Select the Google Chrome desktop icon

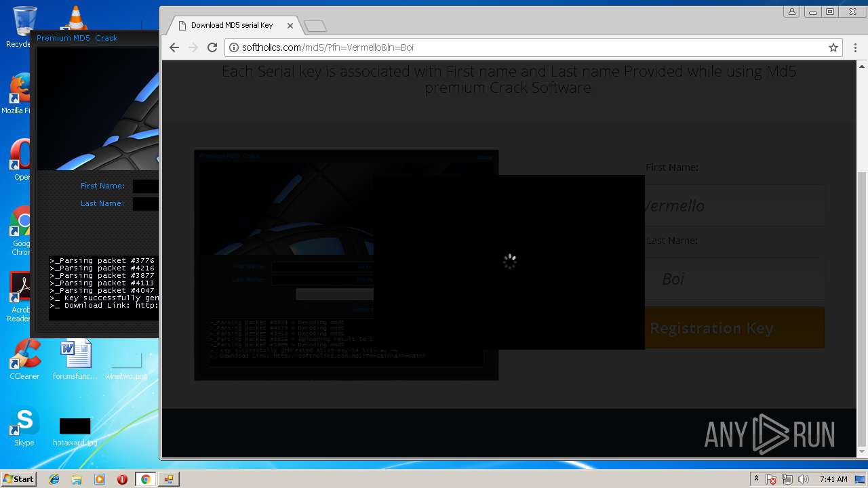20,230
